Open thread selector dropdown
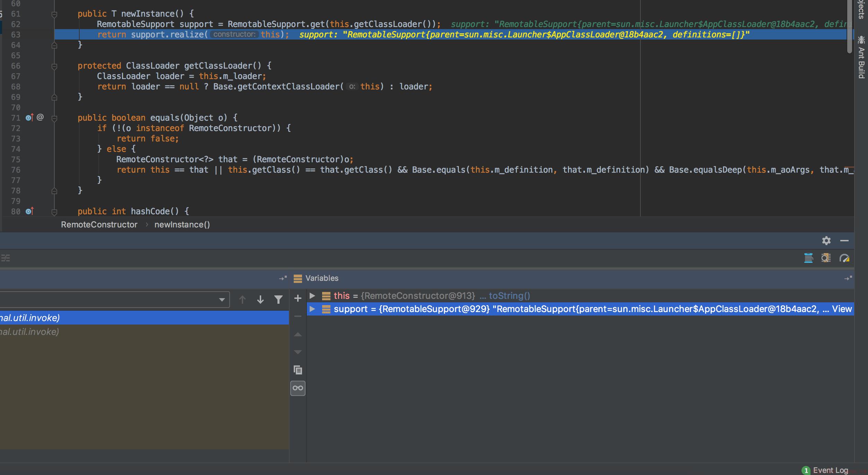This screenshot has width=868, height=475. point(222,300)
